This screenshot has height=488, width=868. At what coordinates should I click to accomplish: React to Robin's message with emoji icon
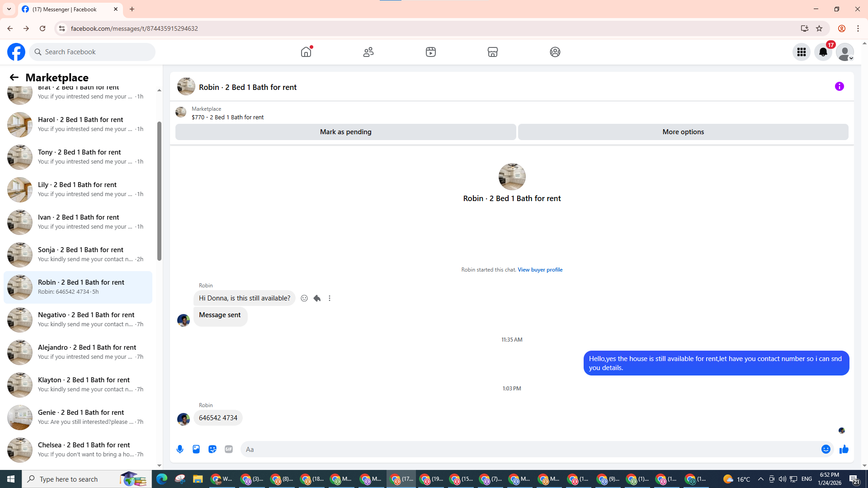pos(304,298)
